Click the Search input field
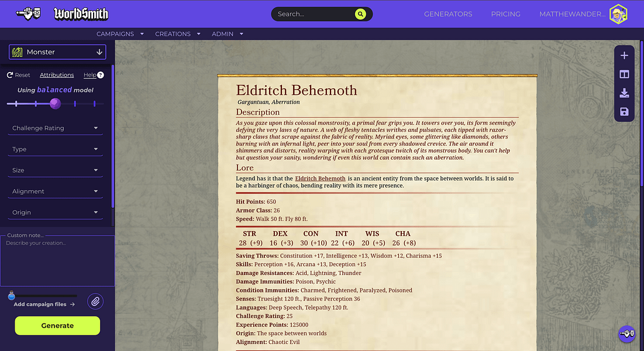The image size is (644, 351). (x=314, y=14)
